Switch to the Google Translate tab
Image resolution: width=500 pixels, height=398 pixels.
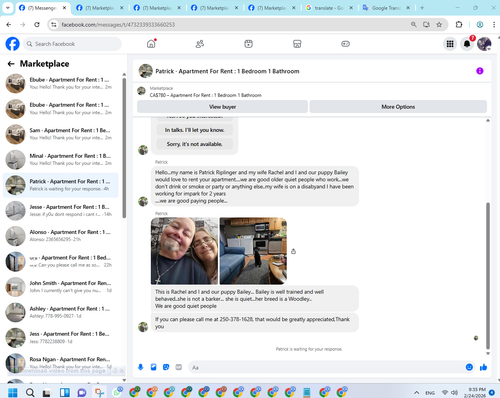tap(386, 8)
